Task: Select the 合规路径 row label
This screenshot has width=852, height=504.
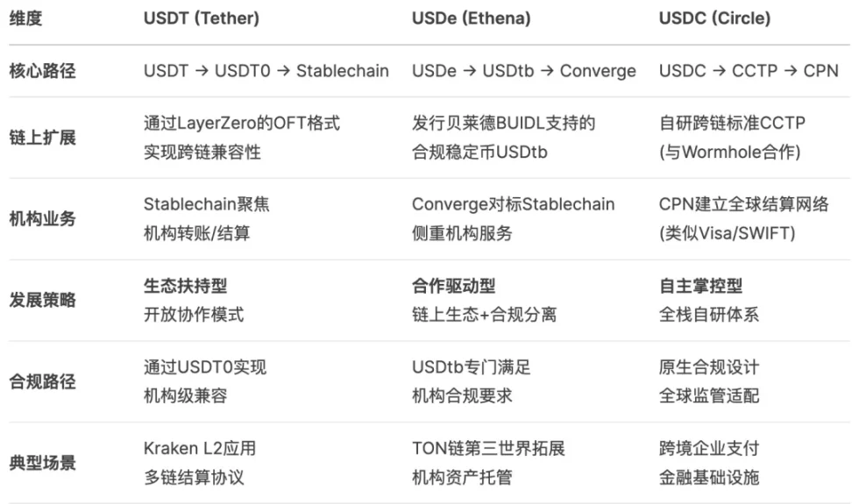Action: 42,381
